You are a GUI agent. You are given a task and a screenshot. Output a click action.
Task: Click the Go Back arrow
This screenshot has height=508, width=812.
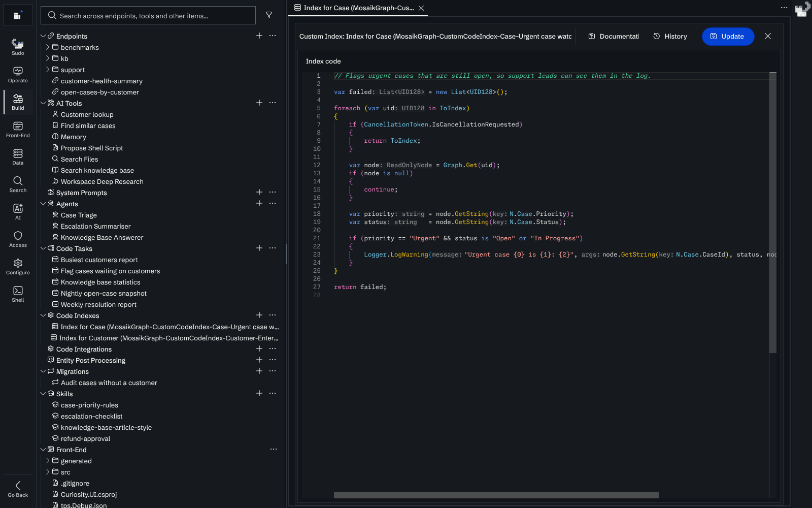pyautogui.click(x=18, y=489)
